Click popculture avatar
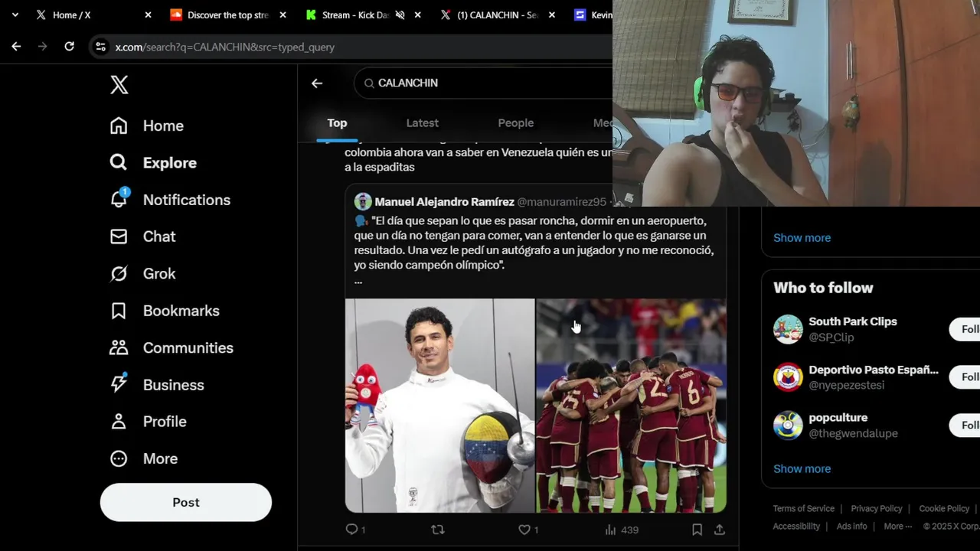 788,425
